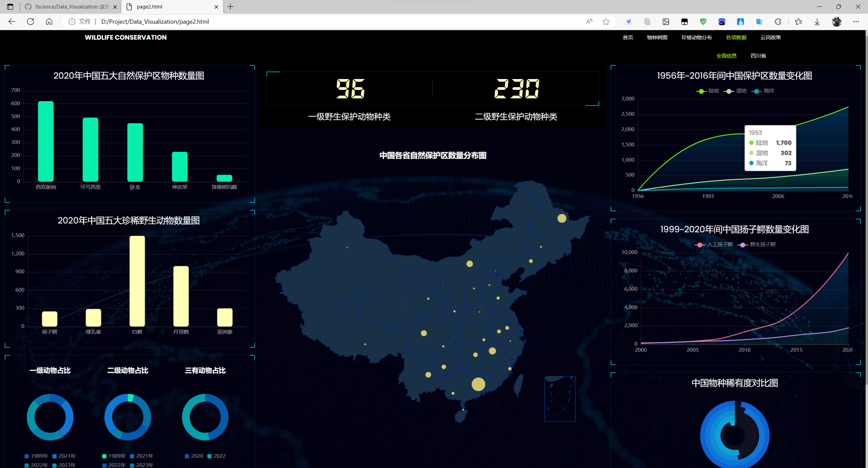Toggle 2022 legend in 三有动物占比
Viewport: 868px width, 468px height.
point(217,456)
